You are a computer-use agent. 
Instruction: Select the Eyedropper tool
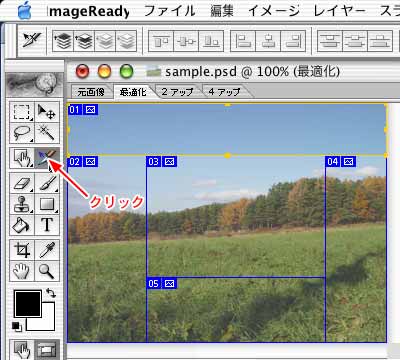pos(47,250)
